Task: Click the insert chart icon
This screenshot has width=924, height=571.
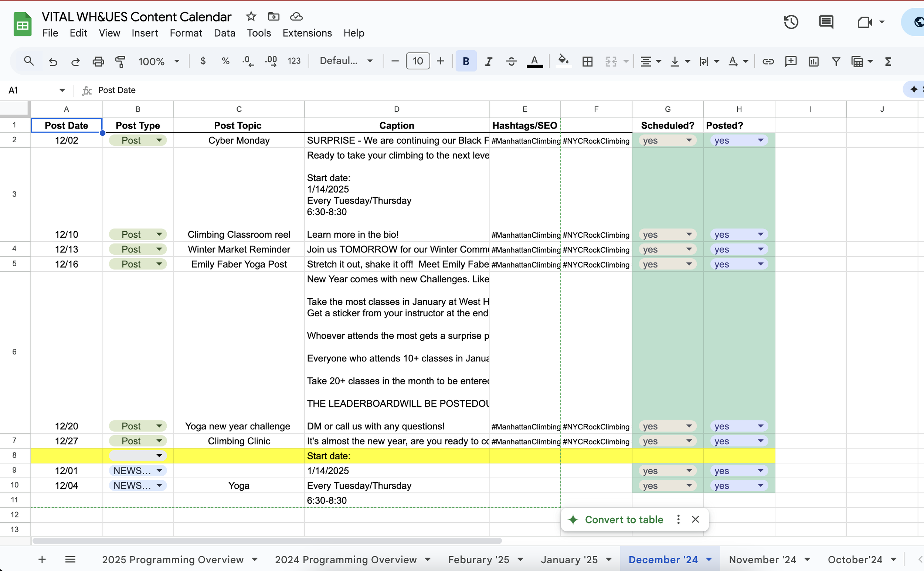Action: pos(813,61)
